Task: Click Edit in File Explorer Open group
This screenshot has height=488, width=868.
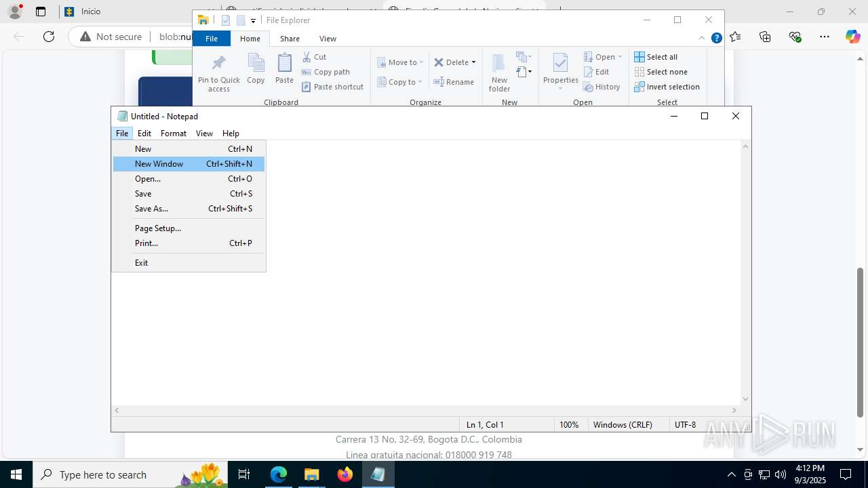Action: pos(596,72)
